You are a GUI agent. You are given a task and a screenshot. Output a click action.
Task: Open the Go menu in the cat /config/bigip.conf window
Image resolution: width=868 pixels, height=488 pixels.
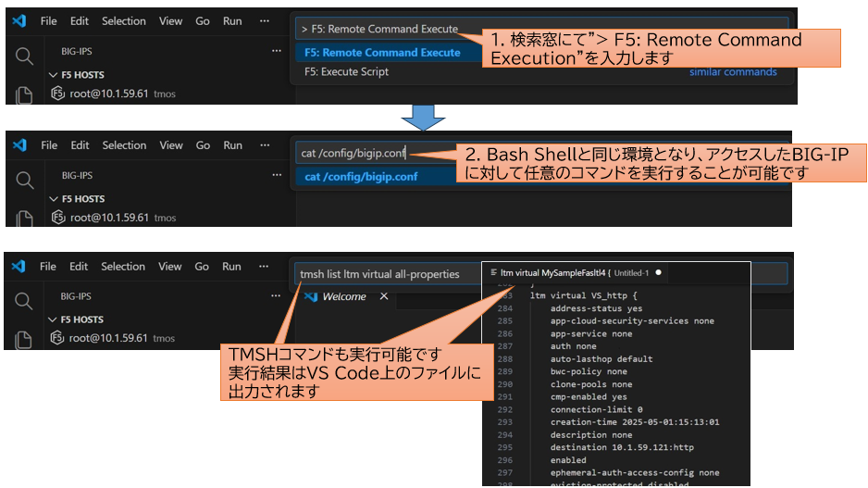click(203, 145)
